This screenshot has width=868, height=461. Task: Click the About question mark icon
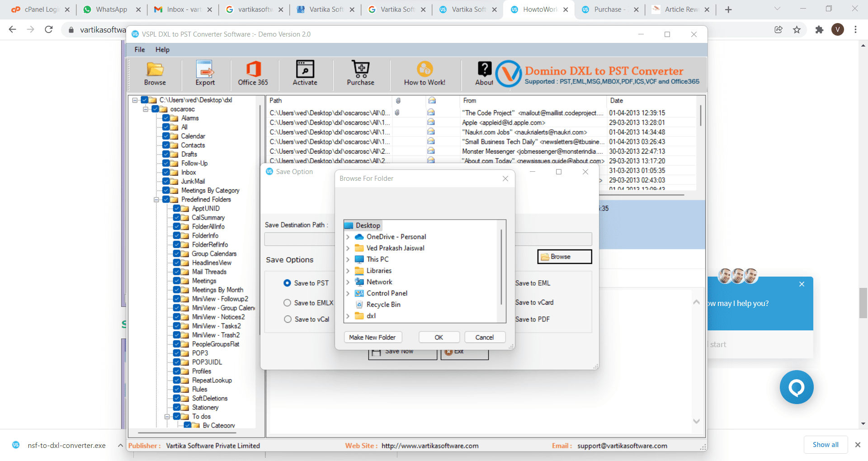(484, 69)
